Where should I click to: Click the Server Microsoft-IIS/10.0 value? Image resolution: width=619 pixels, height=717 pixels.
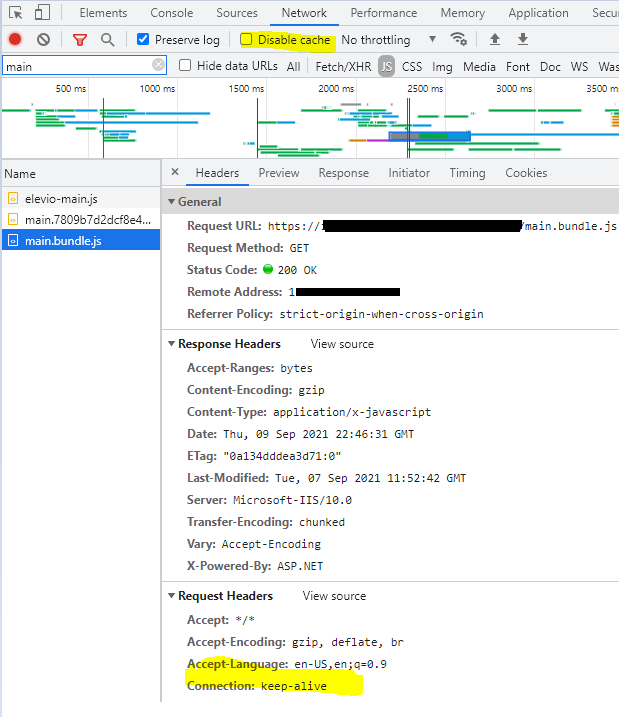293,500
